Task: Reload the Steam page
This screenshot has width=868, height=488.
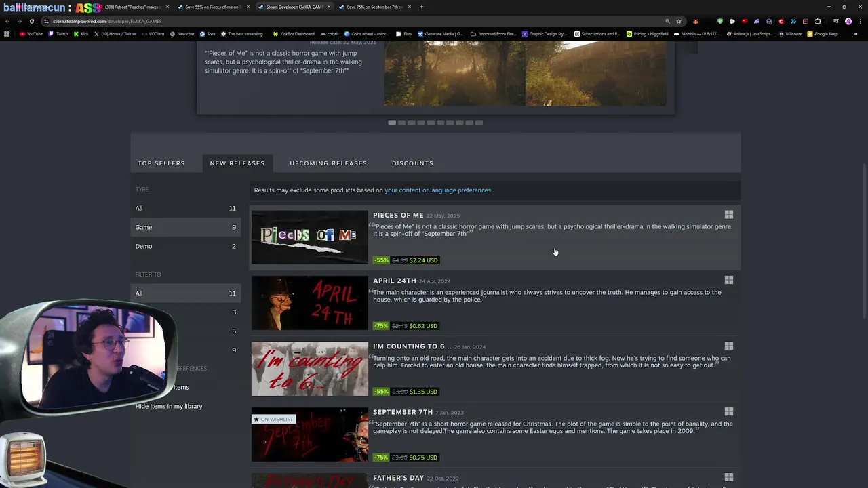Action: (x=32, y=21)
